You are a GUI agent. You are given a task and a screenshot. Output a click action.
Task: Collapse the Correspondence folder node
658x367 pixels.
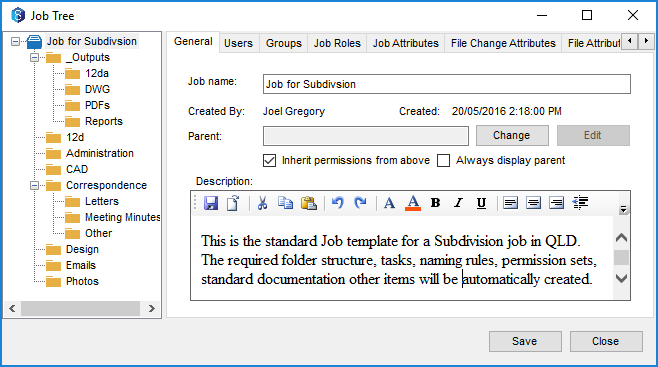[x=34, y=185]
